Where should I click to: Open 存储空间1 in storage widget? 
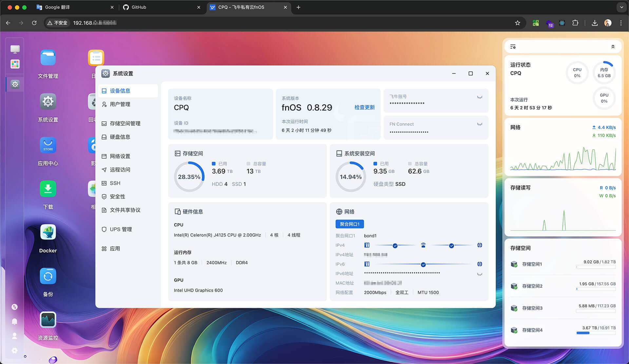[563, 264]
